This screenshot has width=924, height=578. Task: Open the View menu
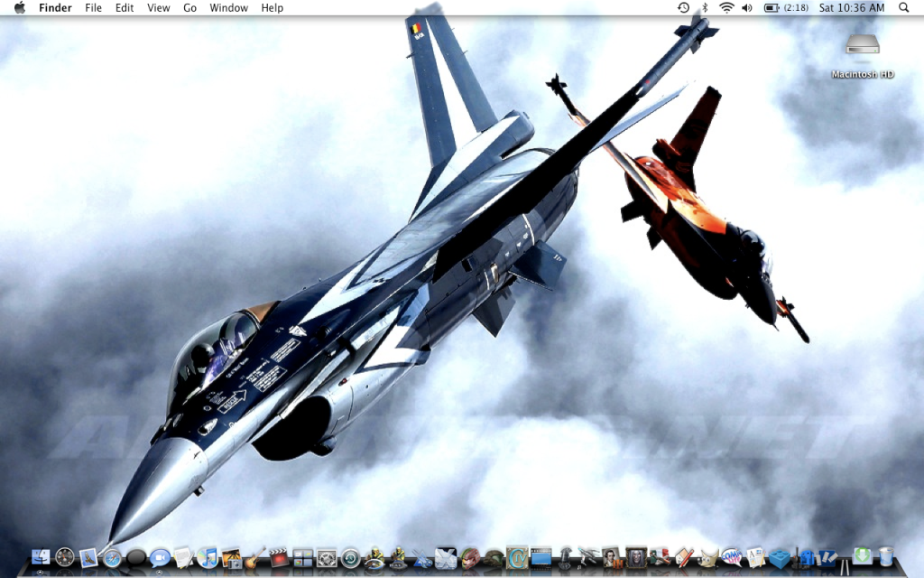point(159,7)
